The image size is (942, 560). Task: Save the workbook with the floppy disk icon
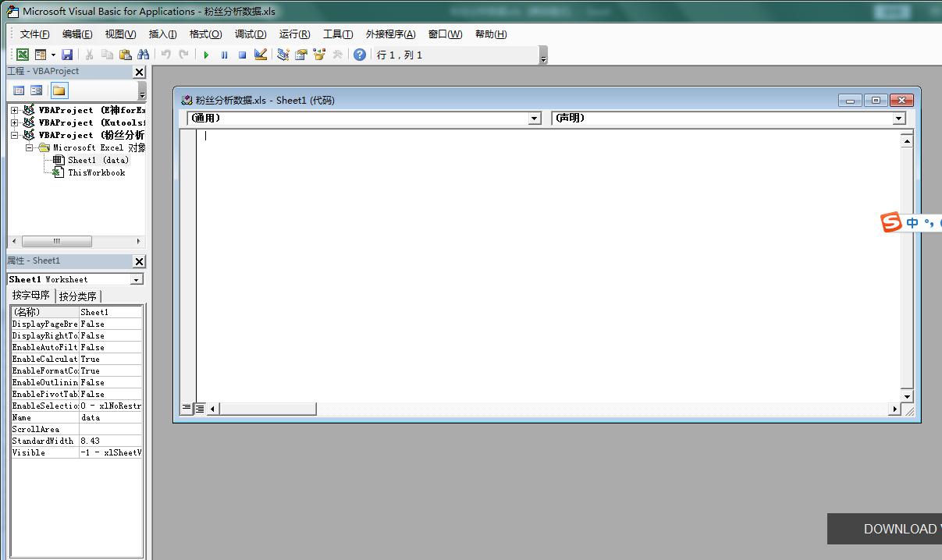coord(67,55)
